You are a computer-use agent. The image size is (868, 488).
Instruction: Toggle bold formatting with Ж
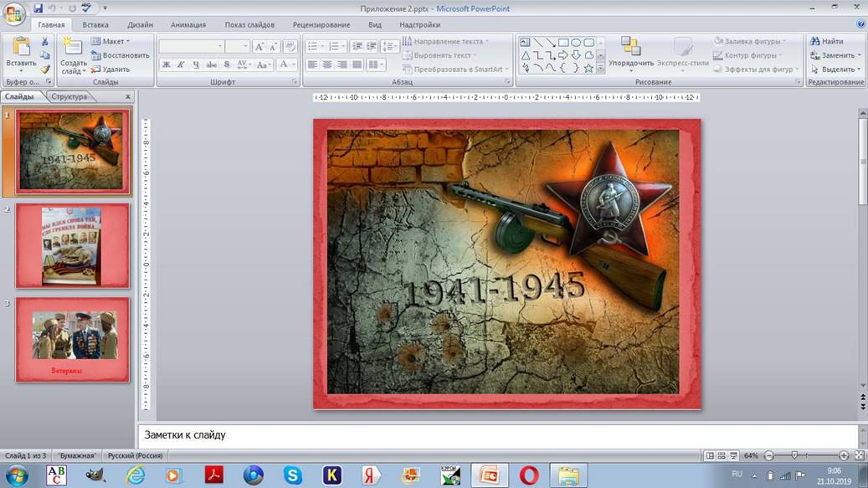pyautogui.click(x=166, y=64)
